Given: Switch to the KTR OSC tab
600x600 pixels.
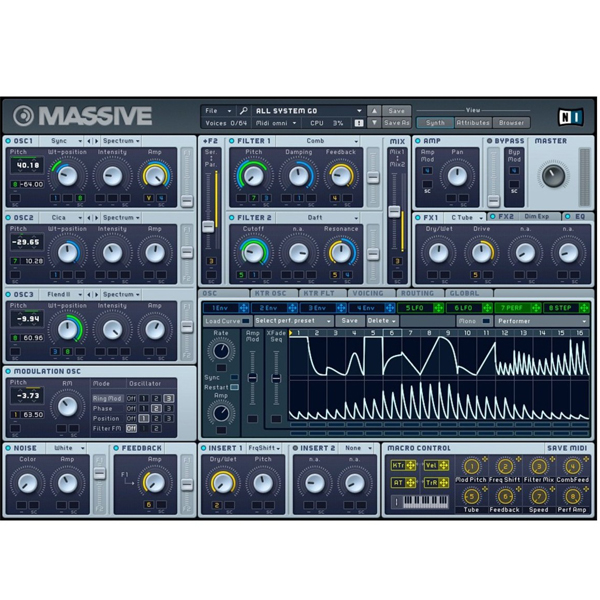Looking at the screenshot, I should (274, 293).
